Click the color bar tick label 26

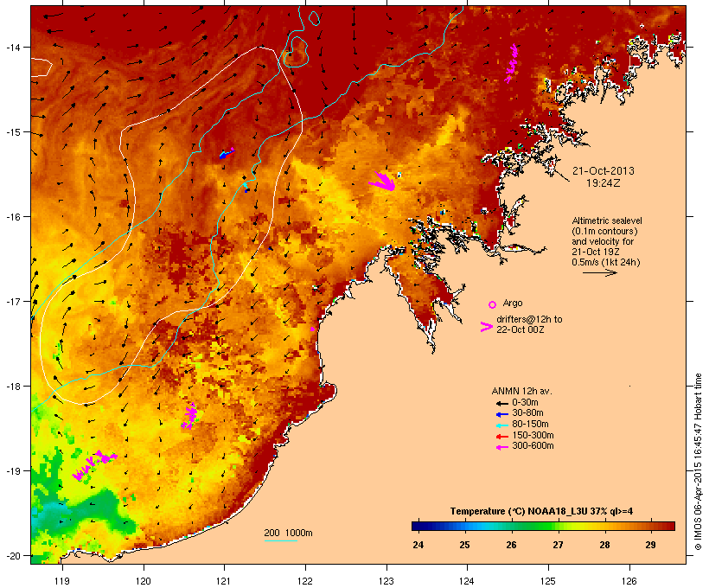coord(511,545)
